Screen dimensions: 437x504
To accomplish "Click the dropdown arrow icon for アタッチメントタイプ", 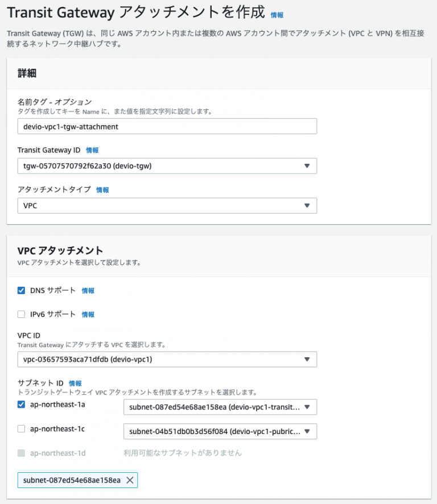I will 307,205.
